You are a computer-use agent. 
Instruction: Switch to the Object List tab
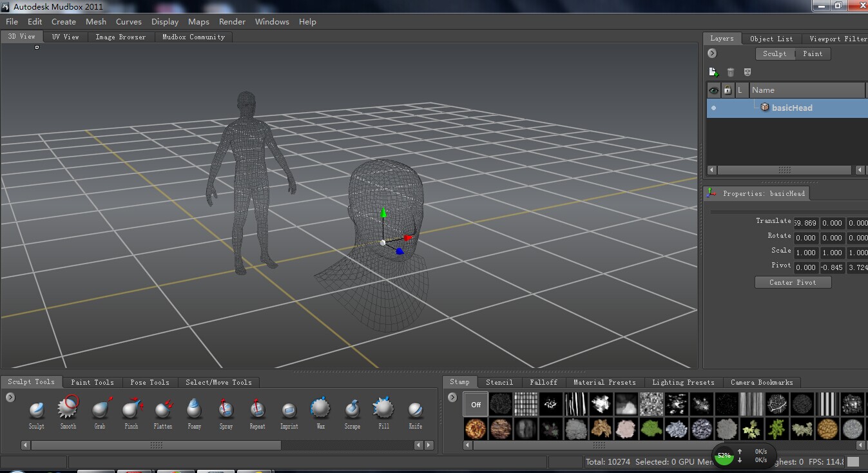(771, 39)
